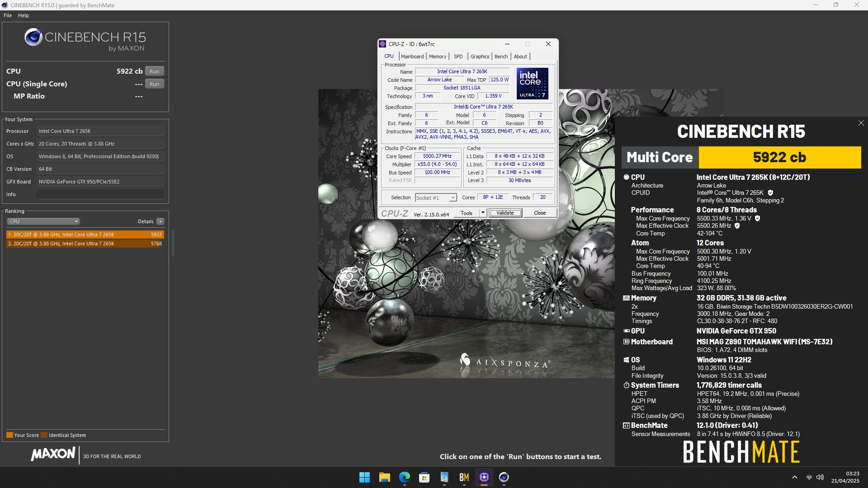Open the File menu
The image size is (868, 488).
pos(8,15)
